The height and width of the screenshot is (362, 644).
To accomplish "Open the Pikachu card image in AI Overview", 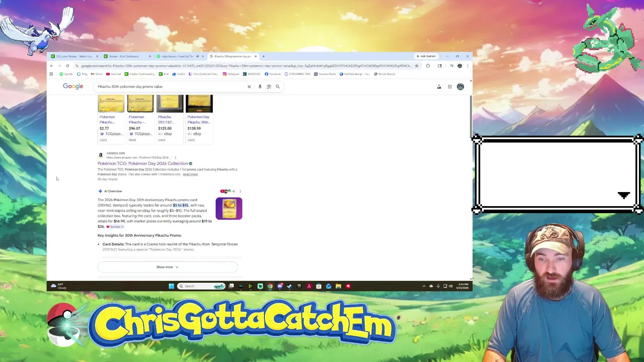I will tap(229, 209).
